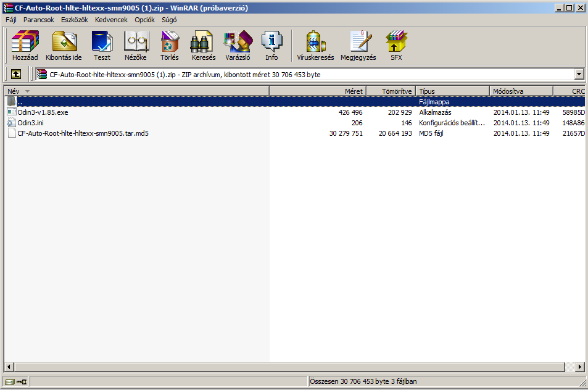Image resolution: width=588 pixels, height=390 pixels.
Task: Click the 426 496 size value
Action: pyautogui.click(x=350, y=112)
